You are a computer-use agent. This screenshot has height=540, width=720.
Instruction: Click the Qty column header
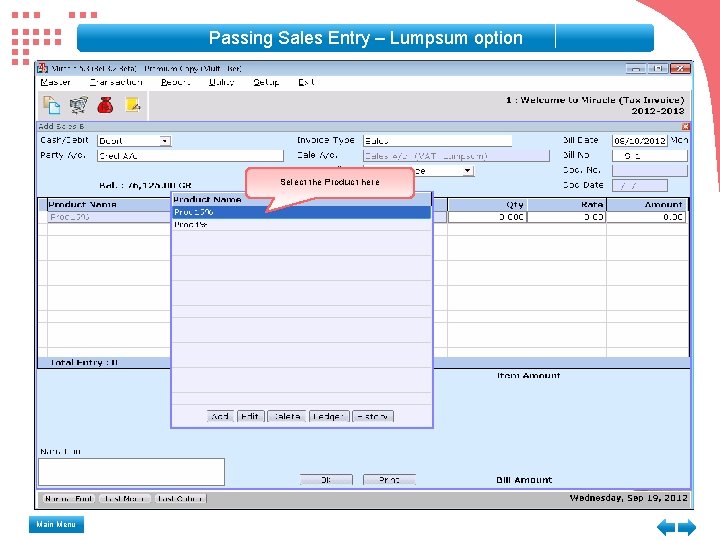click(x=487, y=204)
